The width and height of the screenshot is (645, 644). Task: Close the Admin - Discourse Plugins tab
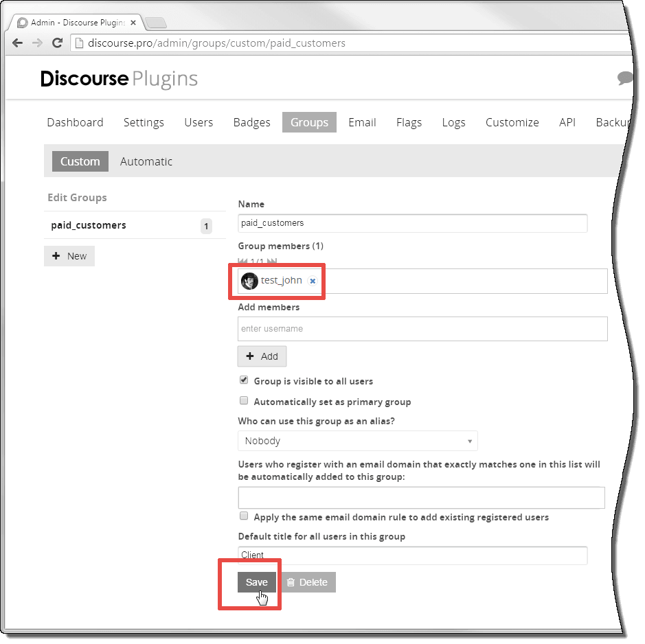click(x=133, y=23)
